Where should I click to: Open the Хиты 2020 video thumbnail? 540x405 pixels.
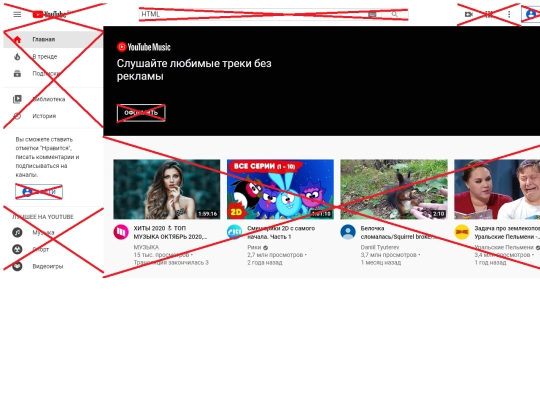coord(167,189)
